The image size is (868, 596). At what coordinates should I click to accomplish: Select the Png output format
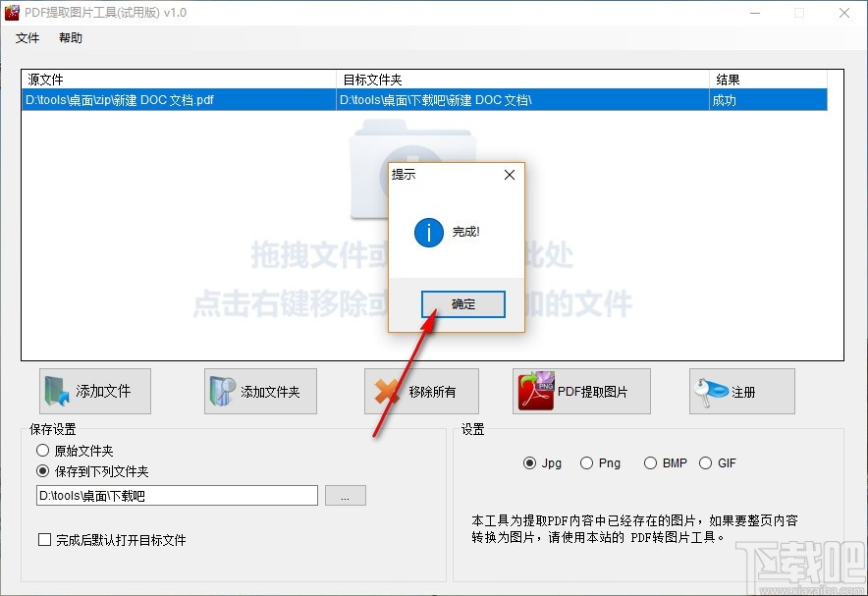click(x=586, y=462)
